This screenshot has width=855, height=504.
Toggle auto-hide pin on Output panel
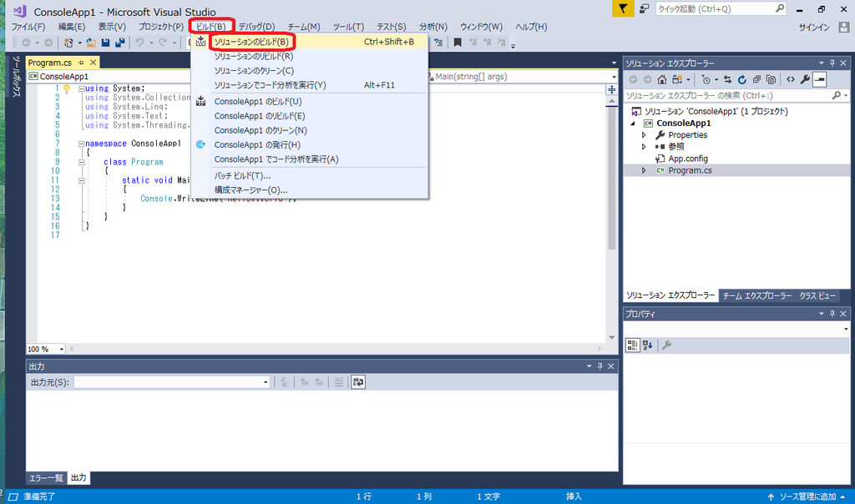[x=600, y=366]
